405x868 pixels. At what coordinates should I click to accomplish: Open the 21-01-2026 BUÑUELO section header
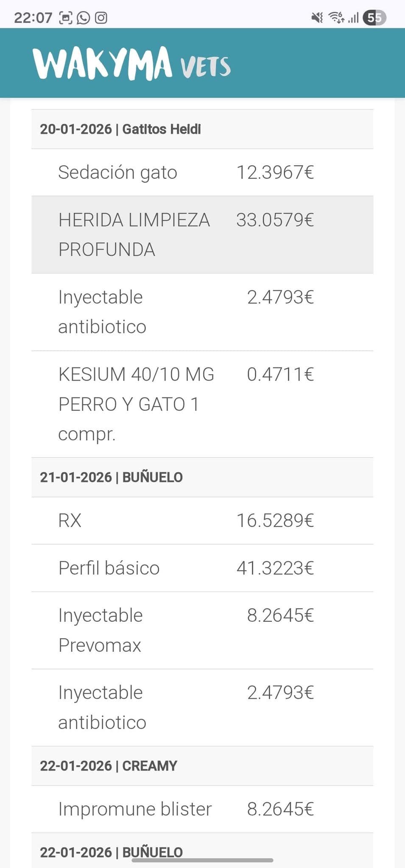pyautogui.click(x=111, y=477)
